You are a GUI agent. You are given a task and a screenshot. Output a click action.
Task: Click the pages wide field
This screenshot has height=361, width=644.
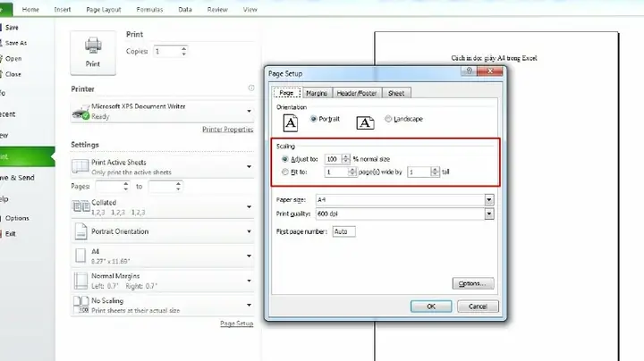336,172
